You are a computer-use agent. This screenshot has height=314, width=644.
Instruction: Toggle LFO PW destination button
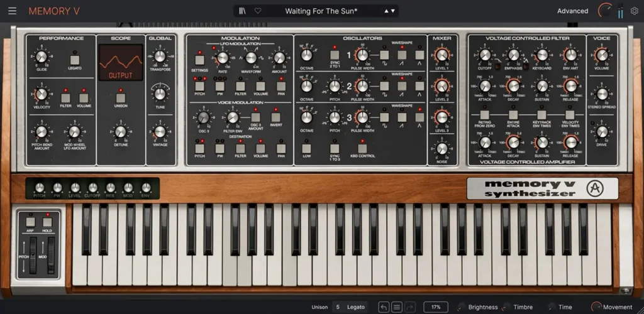click(219, 86)
